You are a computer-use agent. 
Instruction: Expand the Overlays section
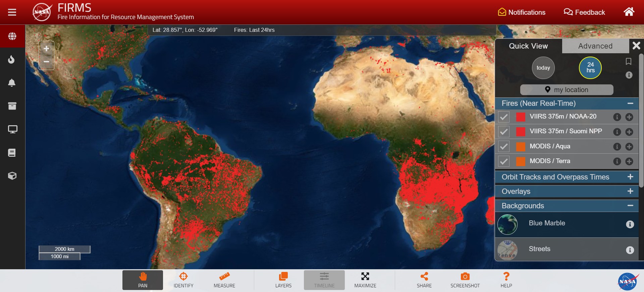(x=630, y=191)
